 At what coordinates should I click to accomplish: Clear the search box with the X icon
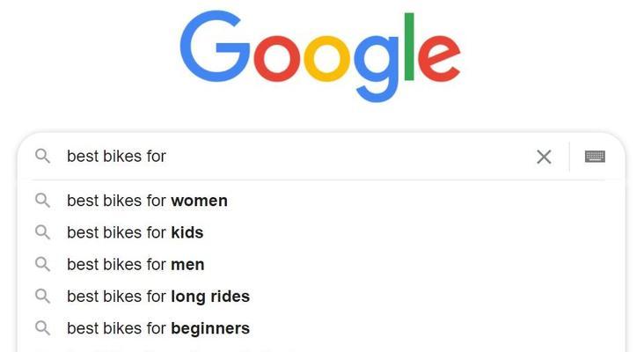[x=544, y=157]
